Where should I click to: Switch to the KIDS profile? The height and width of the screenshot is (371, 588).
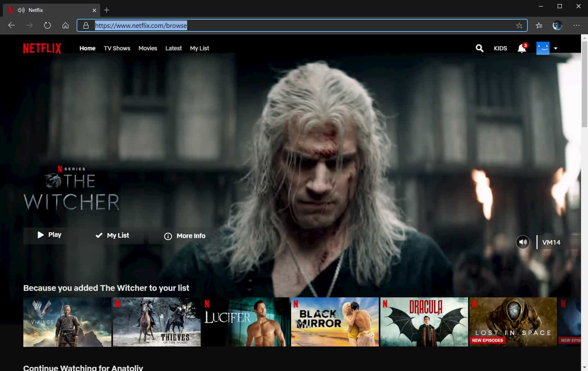(500, 48)
